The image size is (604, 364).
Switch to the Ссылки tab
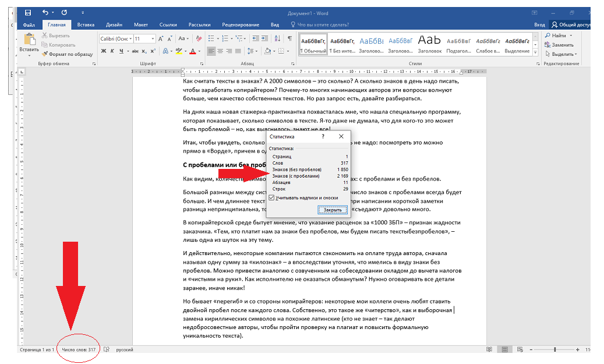coord(168,24)
